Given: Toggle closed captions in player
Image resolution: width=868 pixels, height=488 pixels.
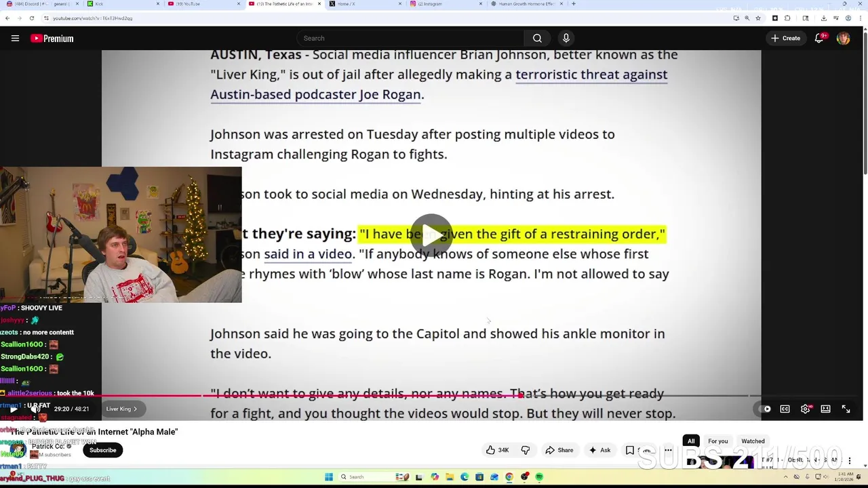Looking at the screenshot, I should [x=785, y=409].
